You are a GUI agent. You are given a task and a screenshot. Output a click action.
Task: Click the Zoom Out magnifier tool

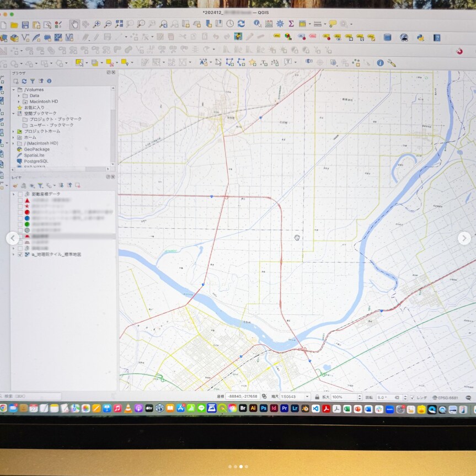click(x=108, y=24)
